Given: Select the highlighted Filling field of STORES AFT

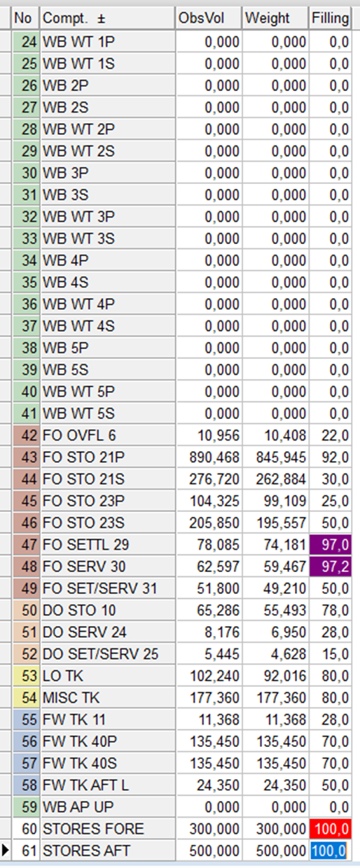Looking at the screenshot, I should [329, 851].
